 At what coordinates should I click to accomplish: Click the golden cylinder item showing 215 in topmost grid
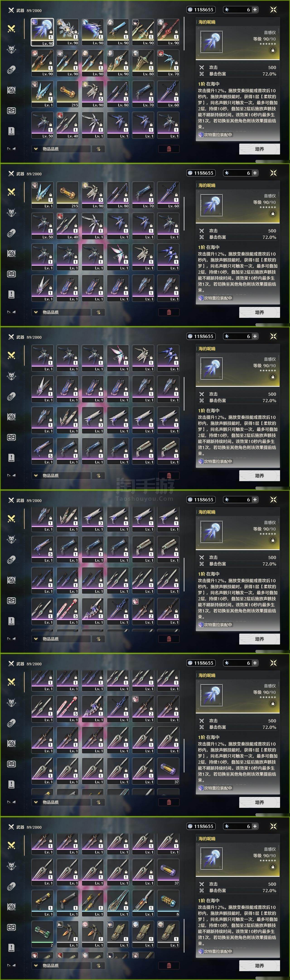67,94
